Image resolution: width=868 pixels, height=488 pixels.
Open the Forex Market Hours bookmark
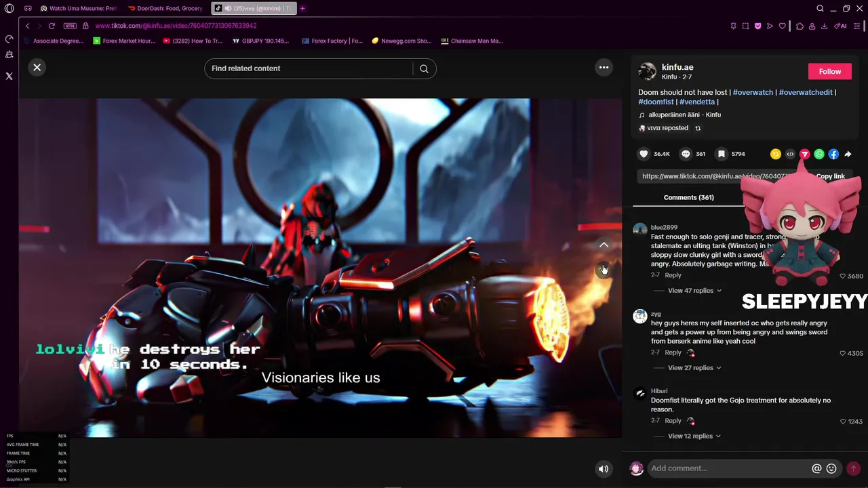(x=124, y=41)
